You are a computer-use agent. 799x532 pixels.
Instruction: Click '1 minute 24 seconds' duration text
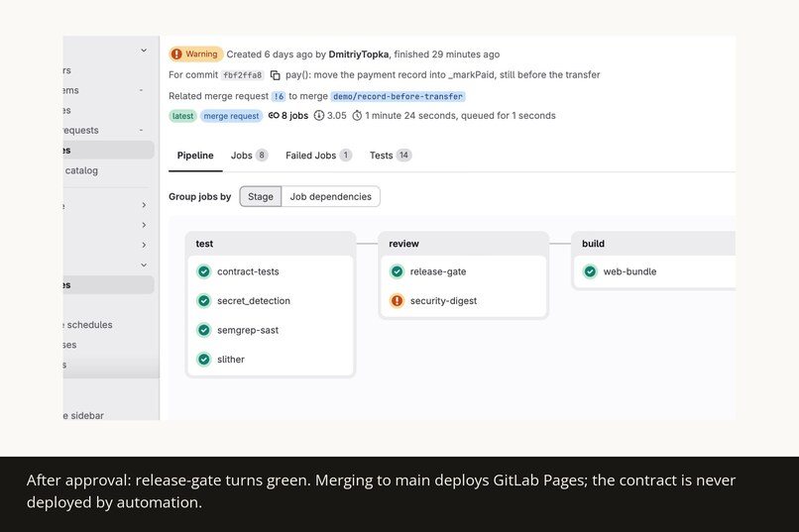point(410,116)
